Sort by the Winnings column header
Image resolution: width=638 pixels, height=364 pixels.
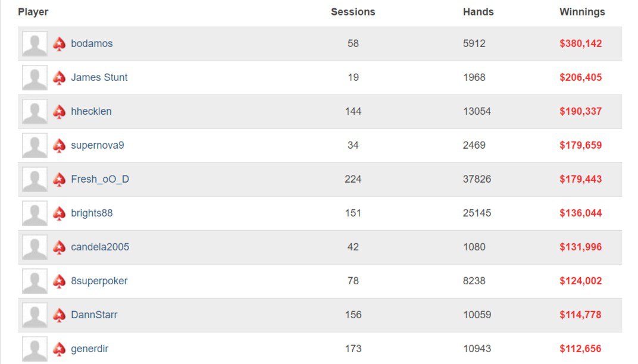point(581,12)
